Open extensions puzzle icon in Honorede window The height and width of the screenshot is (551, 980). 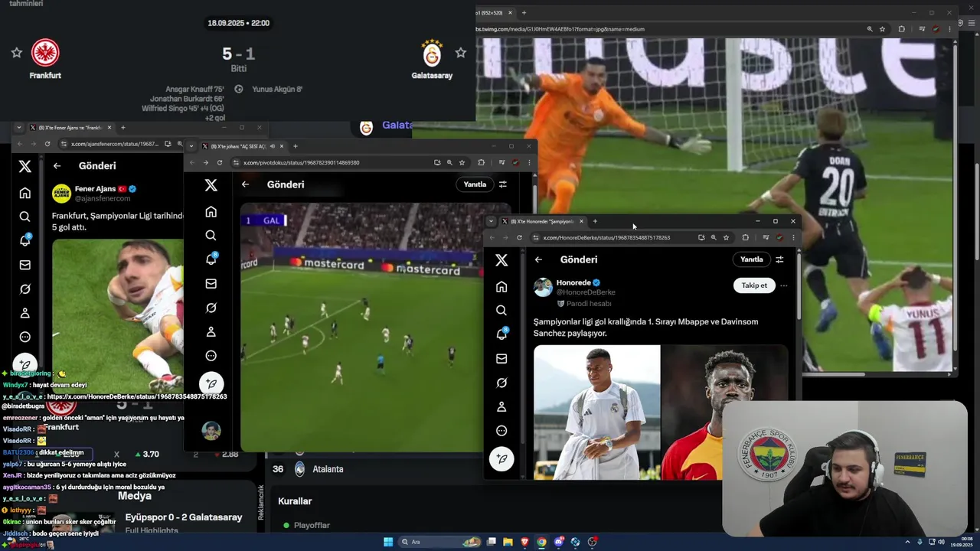(x=745, y=237)
